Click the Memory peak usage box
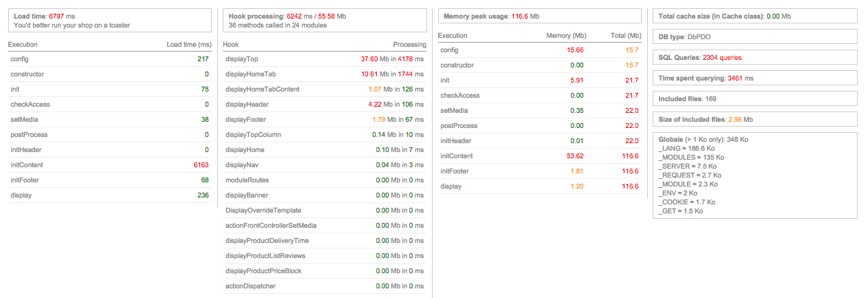 (x=539, y=16)
